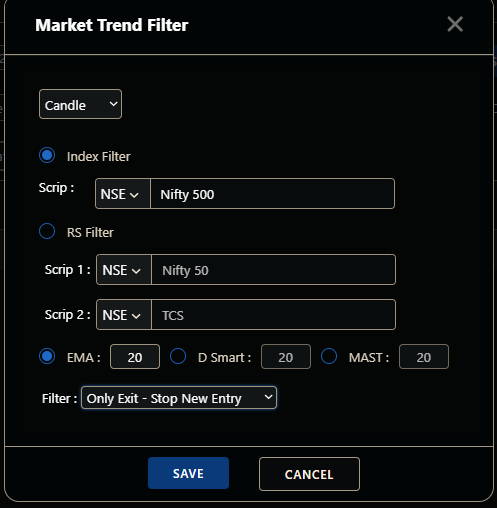497x508 pixels.
Task: Choose the D Smart radio option
Action: (178, 356)
